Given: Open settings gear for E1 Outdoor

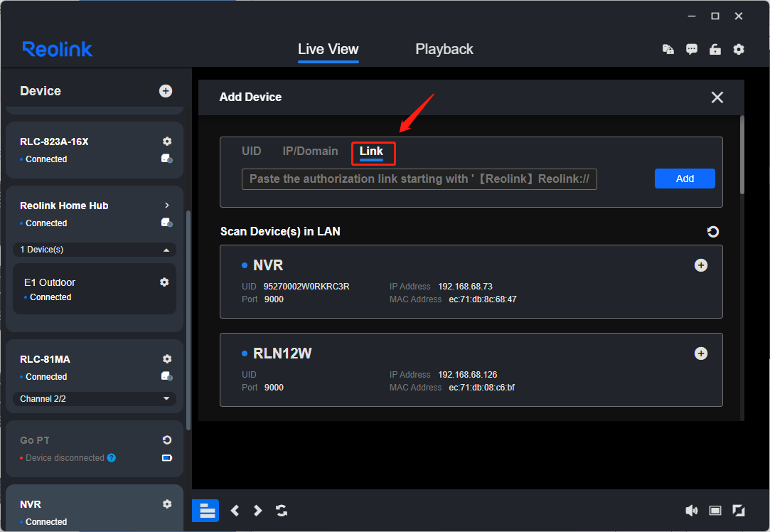Looking at the screenshot, I should (x=164, y=282).
